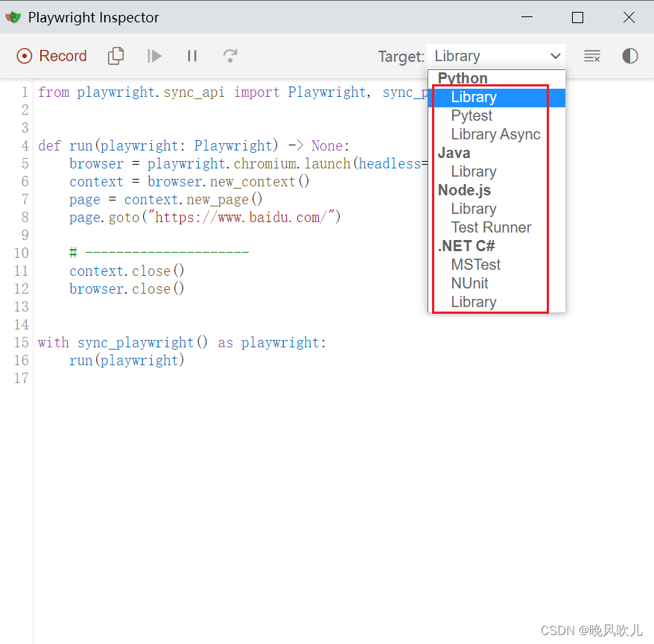Open the Target language dropdown

(x=496, y=56)
